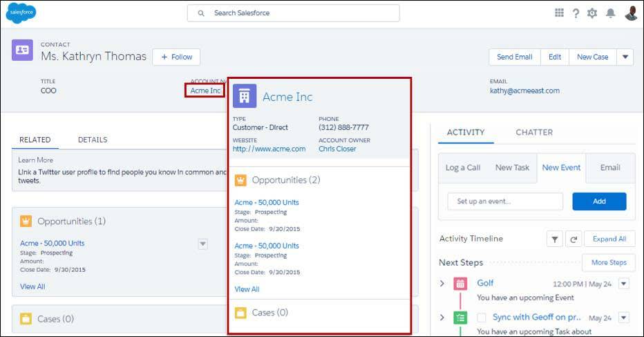This screenshot has width=644, height=337.
Task: Open the user profile avatar
Action: 631,12
